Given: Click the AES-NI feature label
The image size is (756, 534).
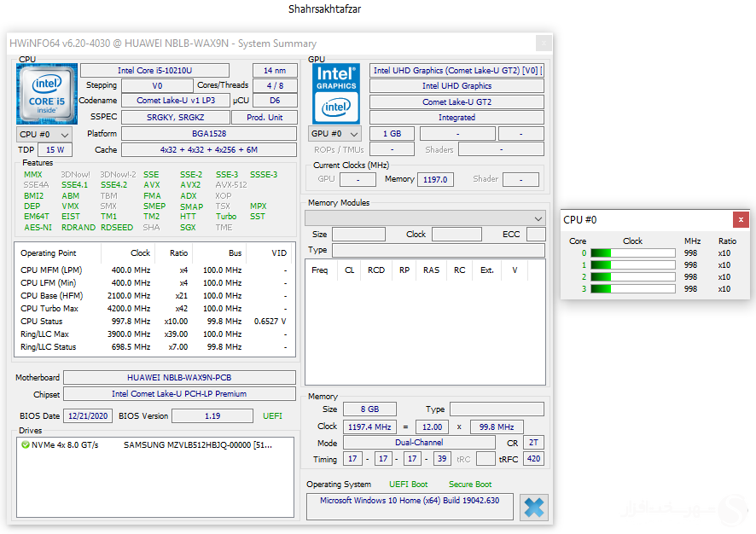Looking at the screenshot, I should click(38, 228).
